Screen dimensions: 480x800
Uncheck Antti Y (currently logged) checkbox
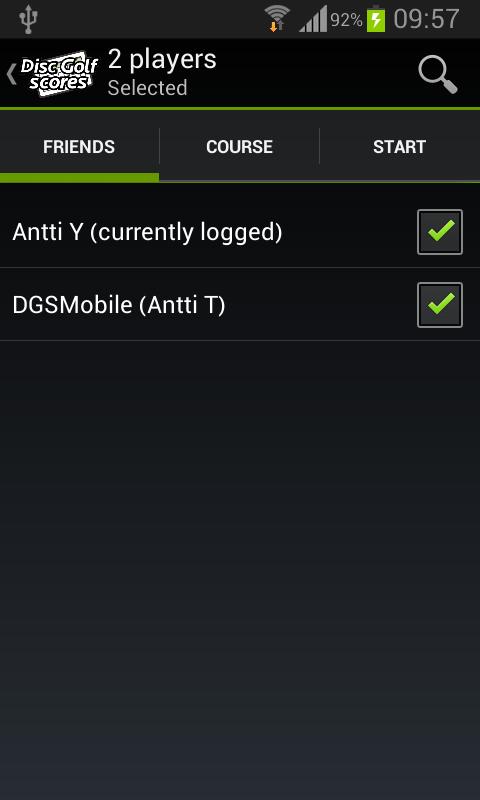pos(440,232)
